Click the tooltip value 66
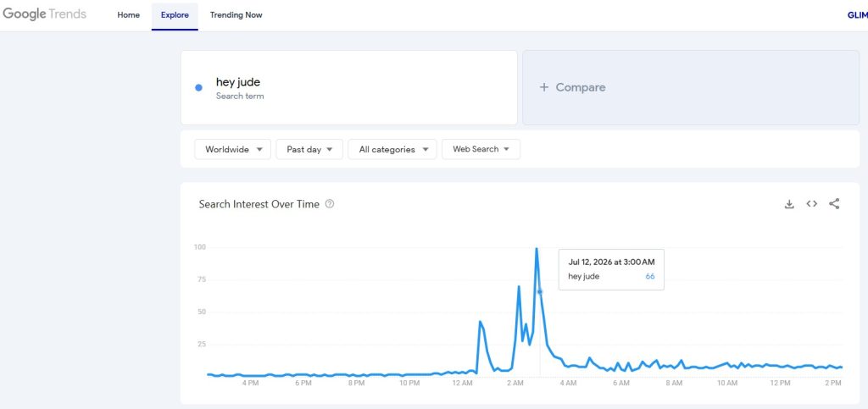This screenshot has width=868, height=409. pyautogui.click(x=650, y=276)
